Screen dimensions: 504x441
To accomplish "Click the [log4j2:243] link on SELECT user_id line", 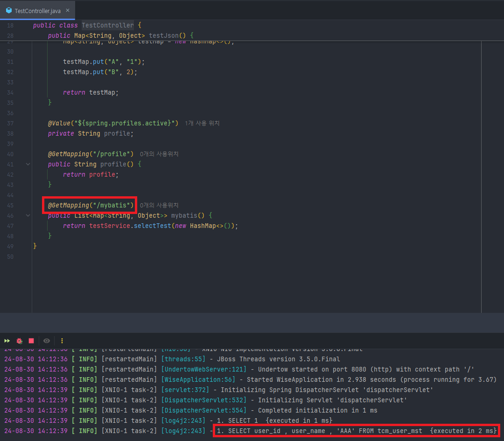I will pos(183,431).
